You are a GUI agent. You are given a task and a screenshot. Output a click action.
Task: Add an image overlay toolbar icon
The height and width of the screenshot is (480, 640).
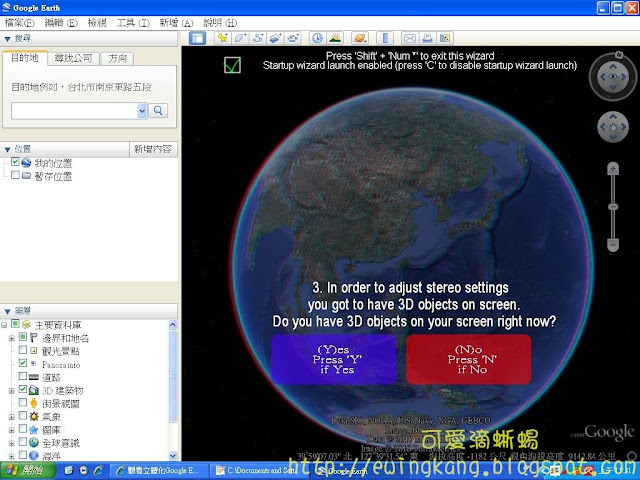click(275, 38)
